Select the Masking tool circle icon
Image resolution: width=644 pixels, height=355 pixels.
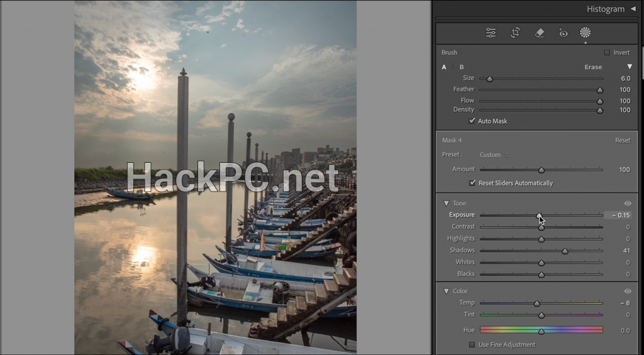(x=586, y=33)
